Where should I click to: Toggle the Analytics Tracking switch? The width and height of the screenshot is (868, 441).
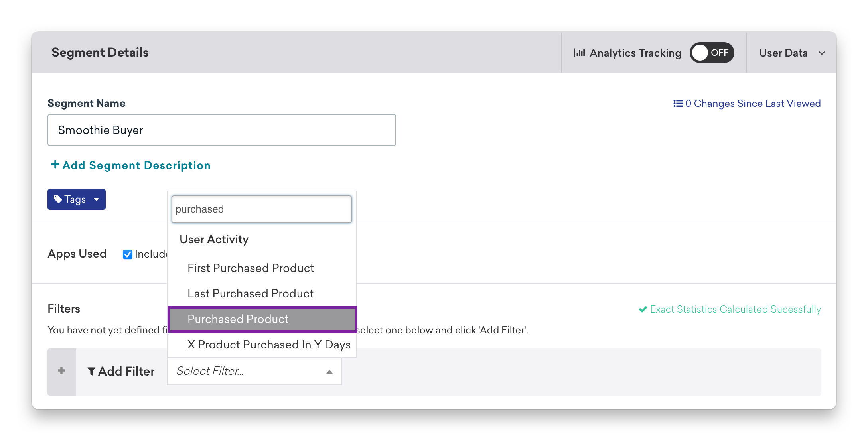(x=712, y=53)
